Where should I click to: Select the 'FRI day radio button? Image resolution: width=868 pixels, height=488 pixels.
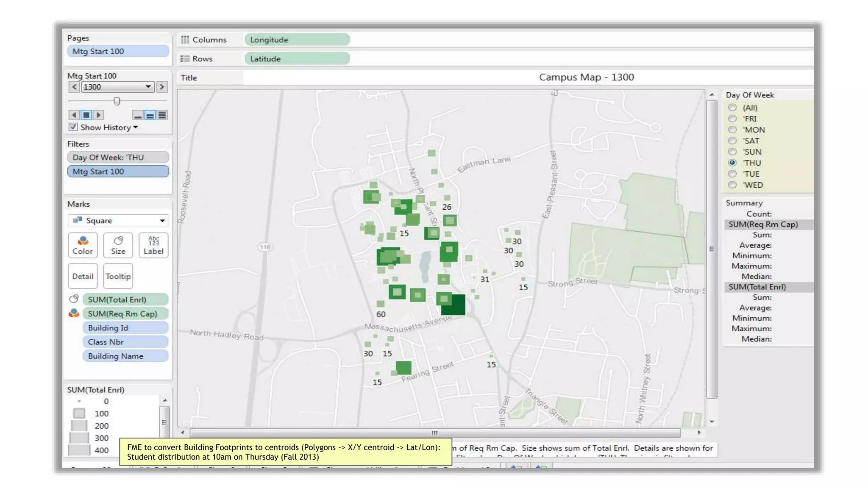click(x=732, y=119)
